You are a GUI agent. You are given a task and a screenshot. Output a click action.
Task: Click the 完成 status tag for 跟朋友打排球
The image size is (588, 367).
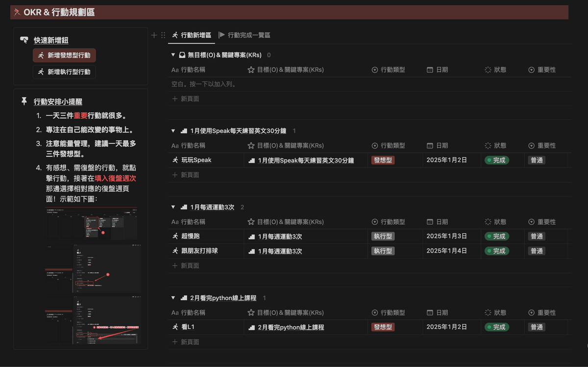(x=497, y=251)
